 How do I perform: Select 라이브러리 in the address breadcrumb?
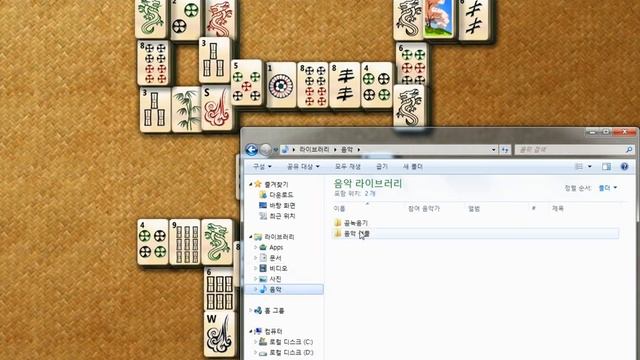coord(314,150)
